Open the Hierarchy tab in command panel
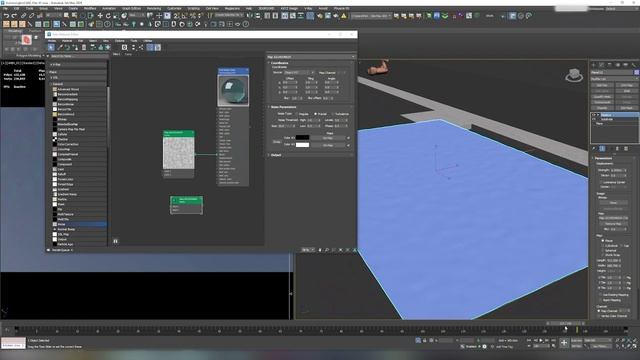Viewport: 640px width, 360px height. 610,64
